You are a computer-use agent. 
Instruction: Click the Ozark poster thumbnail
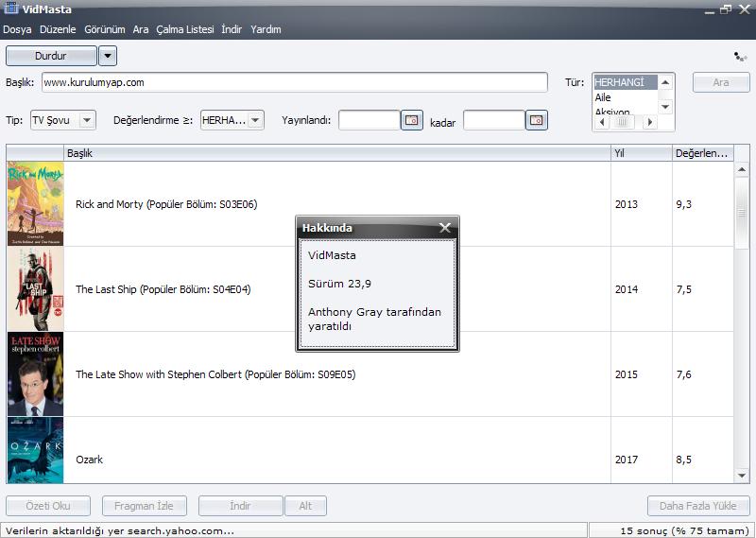pyautogui.click(x=36, y=450)
